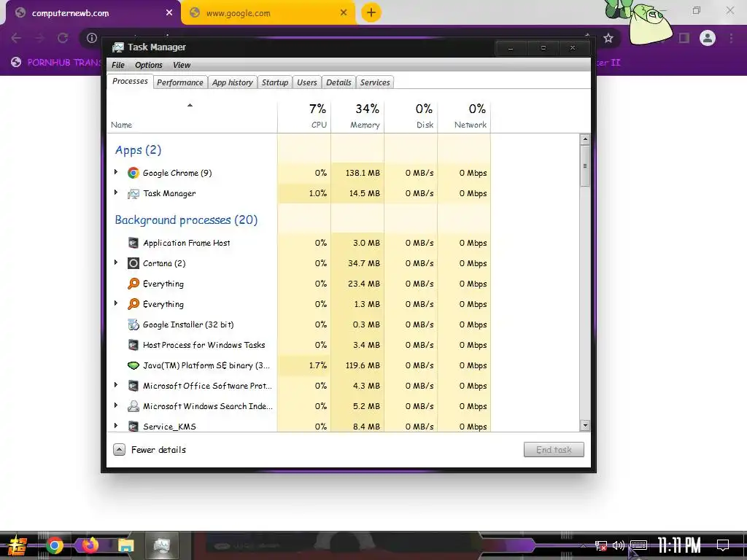Open the Chrome profile avatar icon
The width and height of the screenshot is (747, 560).
click(x=708, y=38)
